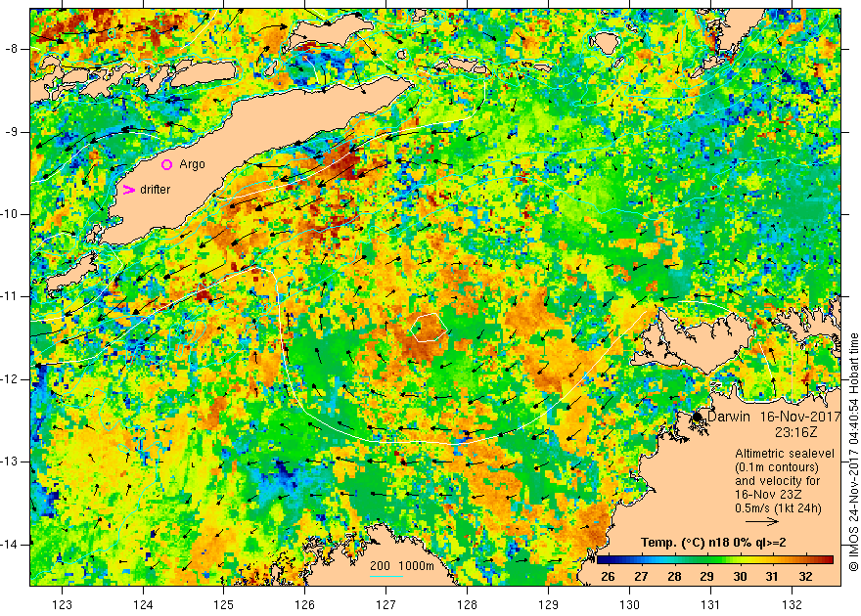
Task: Click the 'Altimetric sealevel' text
Action: click(785, 454)
